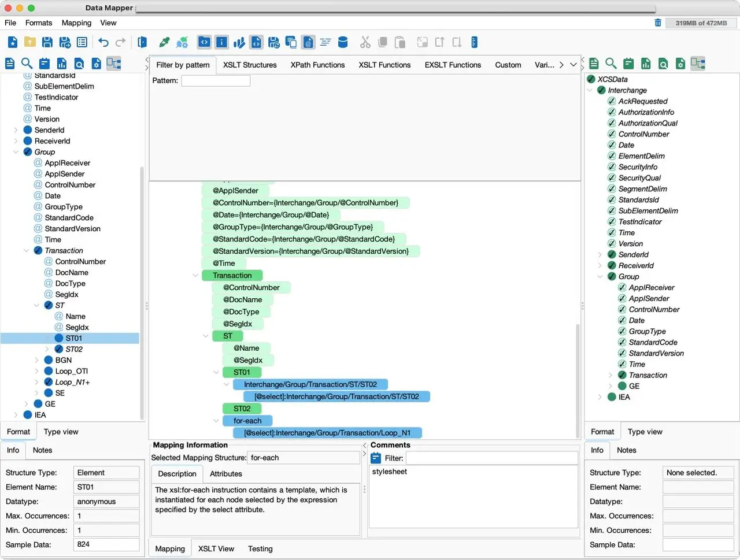The image size is (740, 560).
Task: Click the scissors cut icon
Action: (365, 42)
